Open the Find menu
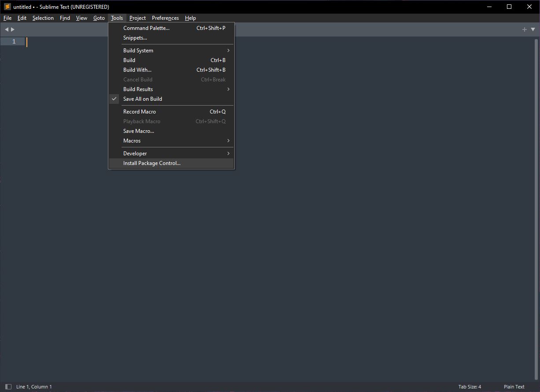Image resolution: width=540 pixels, height=392 pixels. click(65, 18)
